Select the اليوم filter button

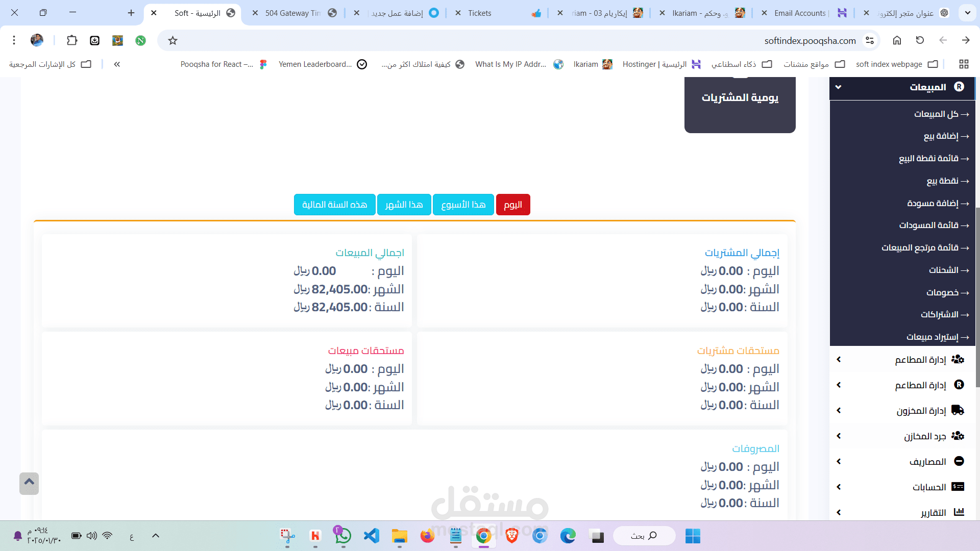point(512,205)
